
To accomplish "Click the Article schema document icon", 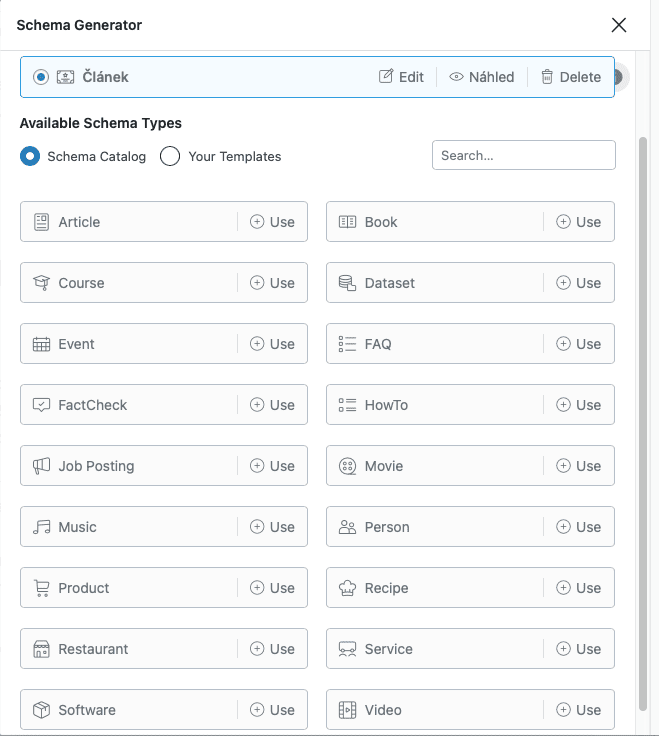I will point(41,222).
